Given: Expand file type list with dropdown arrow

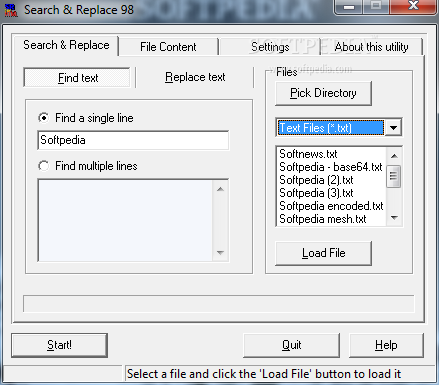Looking at the screenshot, I should 393,128.
